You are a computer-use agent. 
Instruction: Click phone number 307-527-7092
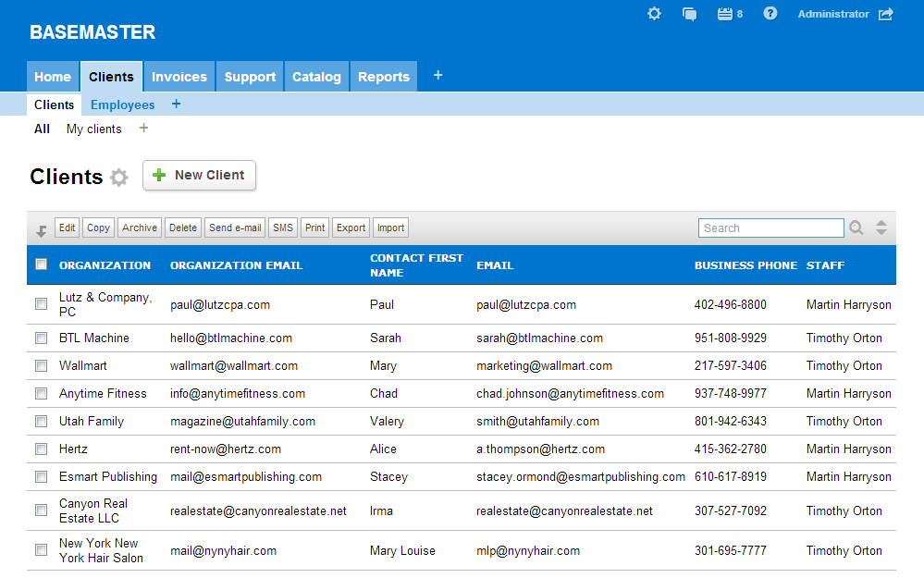(730, 510)
